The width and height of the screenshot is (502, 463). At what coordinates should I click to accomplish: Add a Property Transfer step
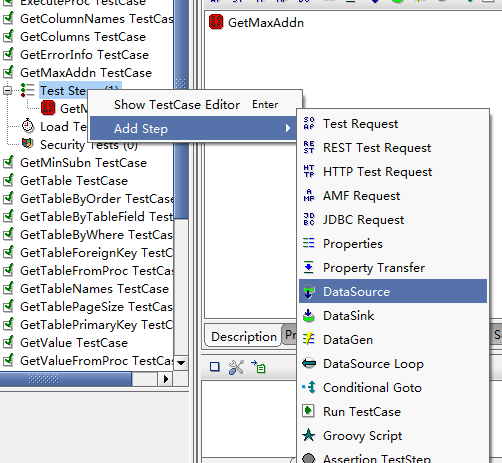point(393,268)
